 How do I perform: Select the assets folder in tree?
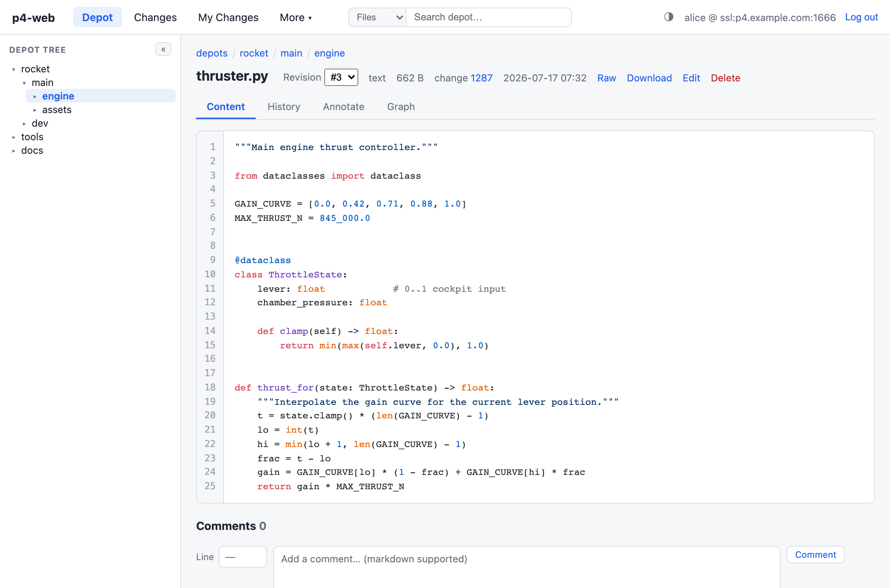[57, 110]
